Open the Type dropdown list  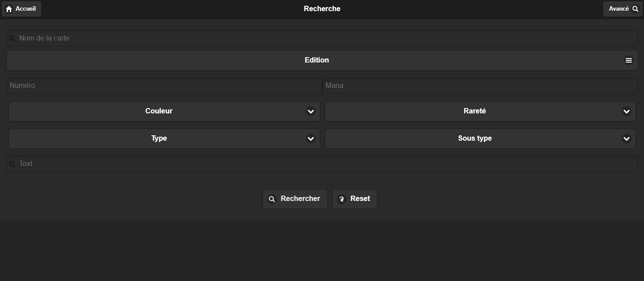[311, 139]
